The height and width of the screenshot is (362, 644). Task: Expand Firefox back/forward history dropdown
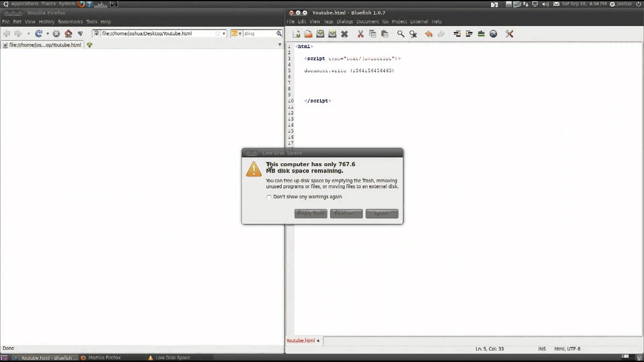28,34
